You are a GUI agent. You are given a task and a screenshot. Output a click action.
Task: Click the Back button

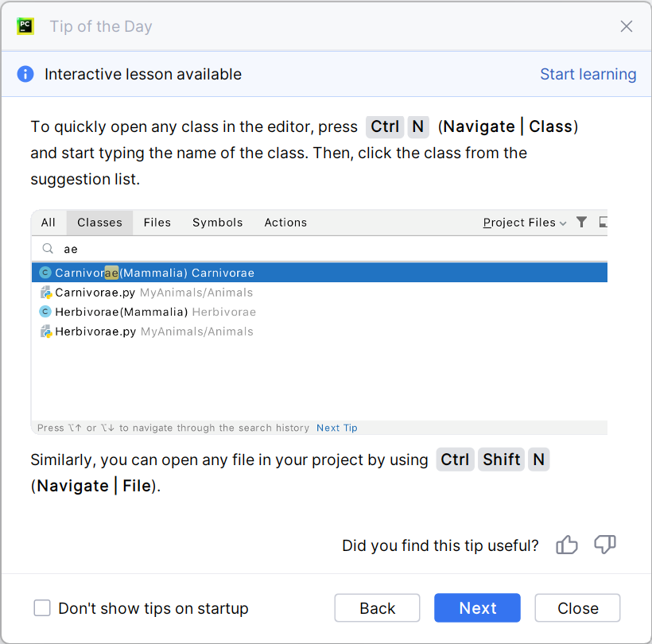click(x=377, y=608)
